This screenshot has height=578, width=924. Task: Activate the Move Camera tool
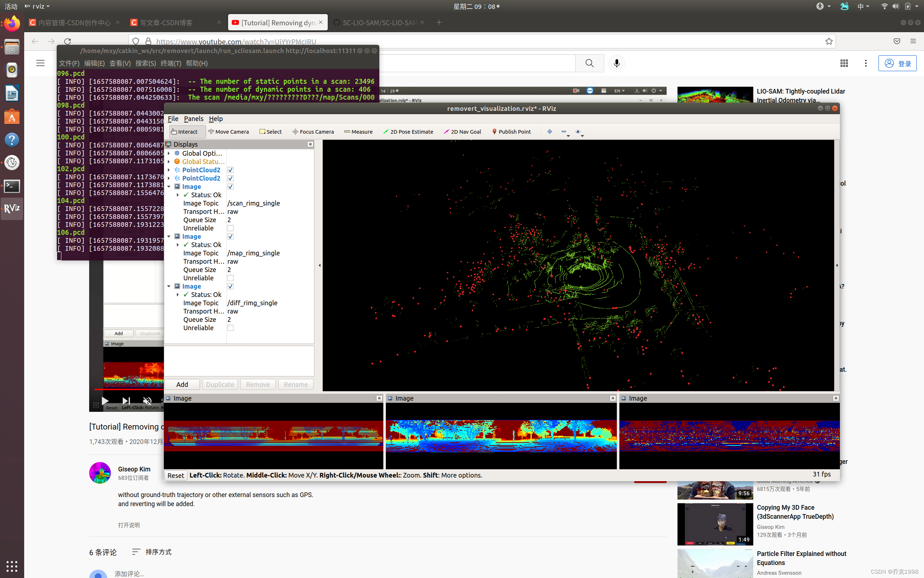[x=228, y=131]
